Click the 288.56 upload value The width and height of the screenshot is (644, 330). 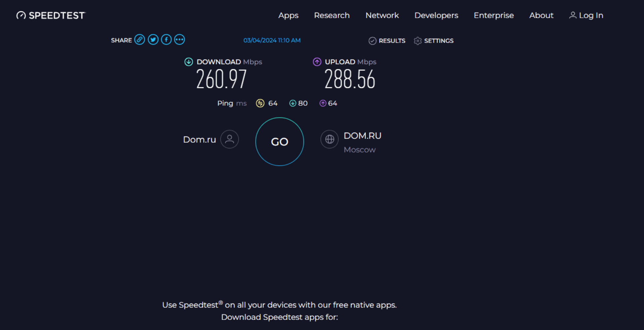pyautogui.click(x=350, y=80)
